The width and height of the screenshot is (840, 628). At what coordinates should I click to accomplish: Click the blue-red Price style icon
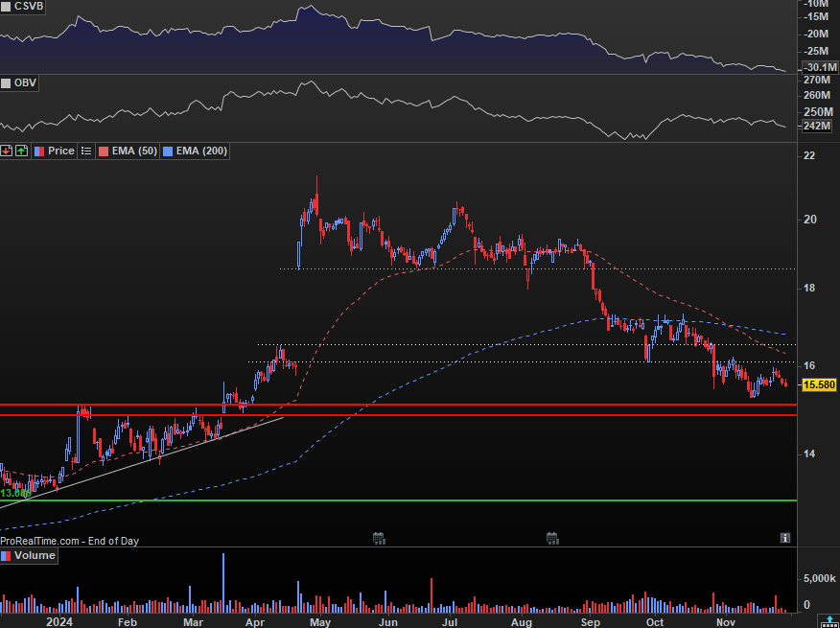[39, 151]
